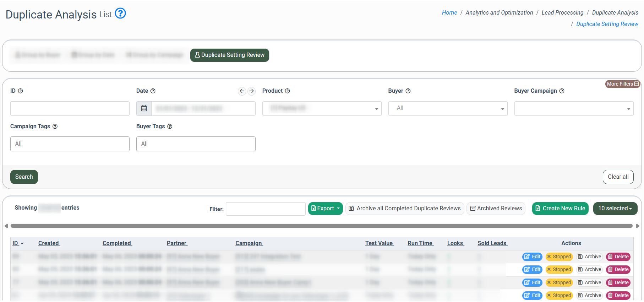Click the next date range arrow
The width and height of the screenshot is (644, 302).
pyautogui.click(x=251, y=91)
